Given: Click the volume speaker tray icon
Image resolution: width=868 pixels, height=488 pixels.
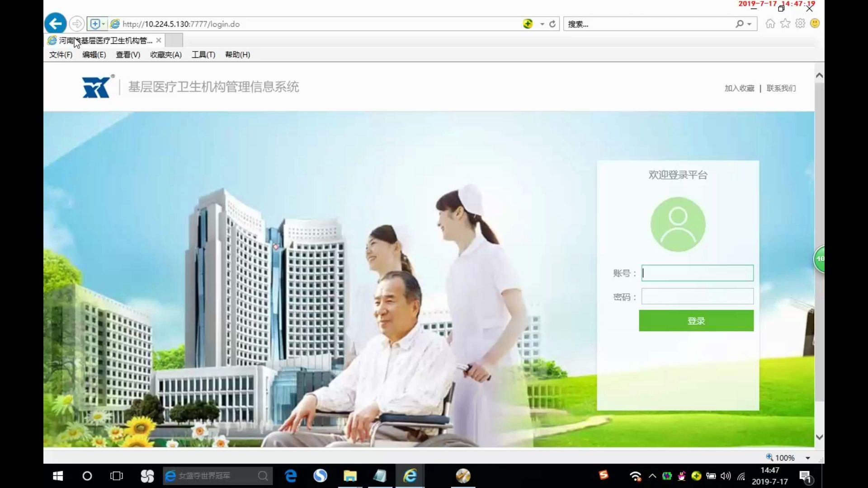Looking at the screenshot, I should point(726,476).
